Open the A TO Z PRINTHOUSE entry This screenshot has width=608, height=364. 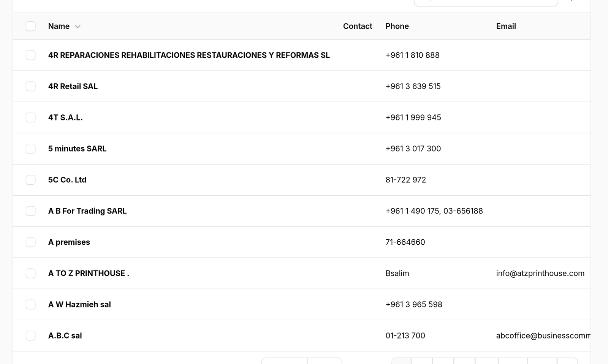tap(89, 273)
